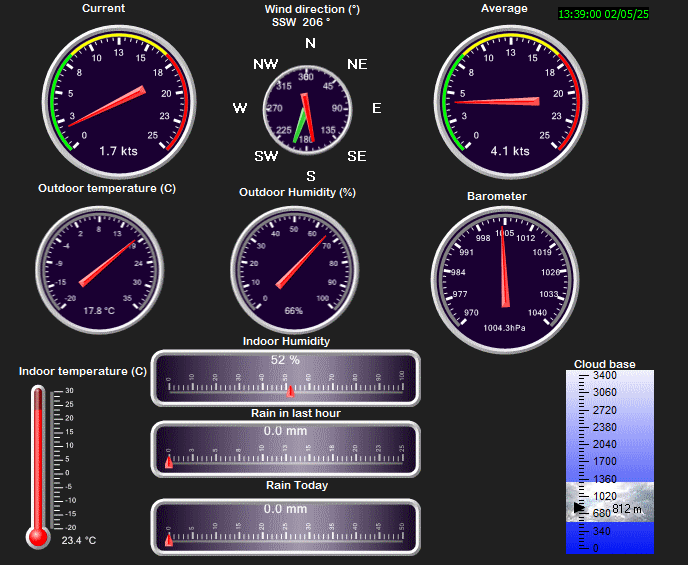
Task: Click the red thermometer bulb
Action: tap(38, 537)
